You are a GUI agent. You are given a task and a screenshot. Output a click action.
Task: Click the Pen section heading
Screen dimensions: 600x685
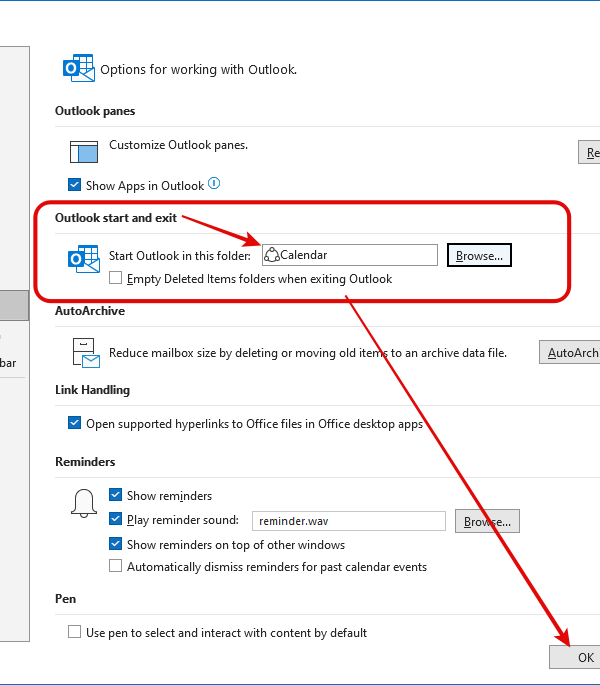click(x=66, y=599)
